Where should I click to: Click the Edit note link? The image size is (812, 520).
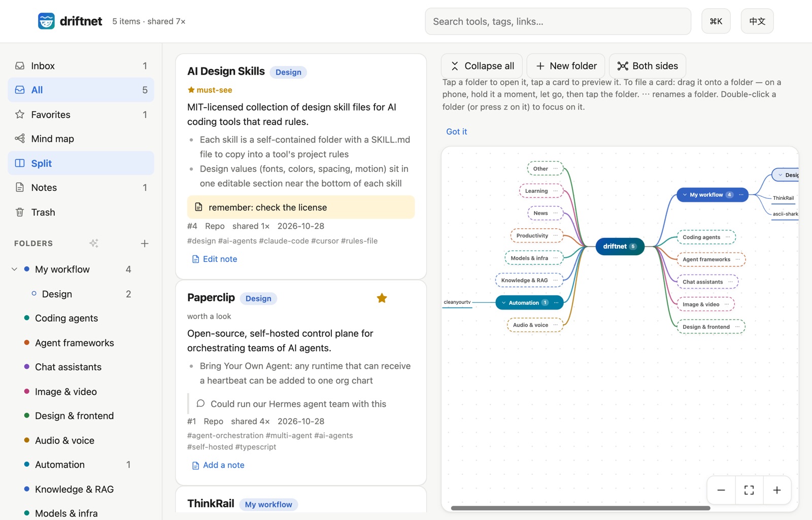(x=214, y=259)
